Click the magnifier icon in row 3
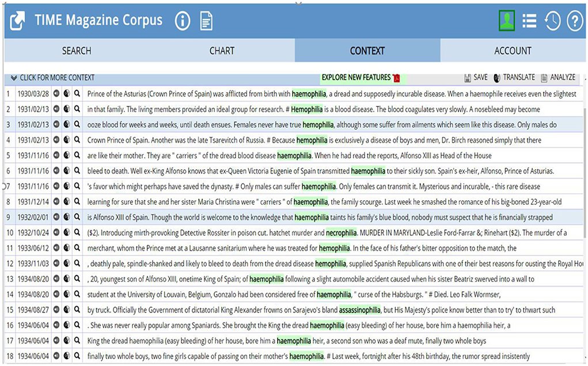The width and height of the screenshot is (588, 366). [x=77, y=124]
